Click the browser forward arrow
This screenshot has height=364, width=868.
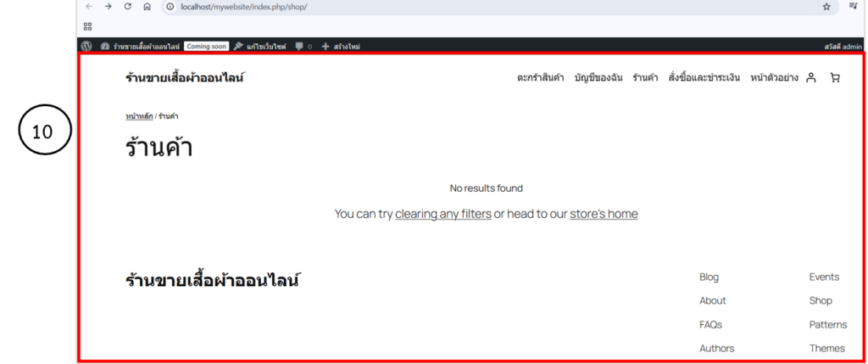point(108,7)
